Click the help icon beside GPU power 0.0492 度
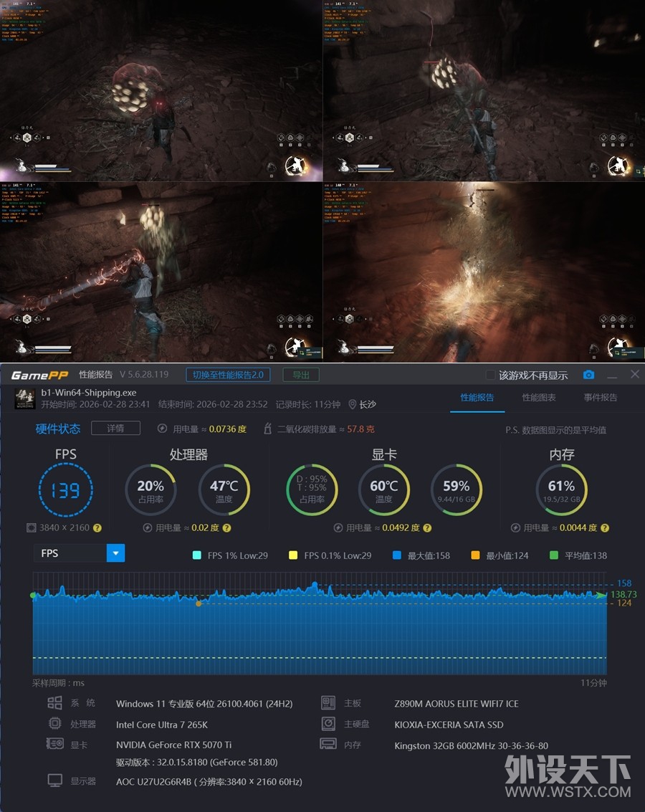The height and width of the screenshot is (812, 645). (x=427, y=527)
